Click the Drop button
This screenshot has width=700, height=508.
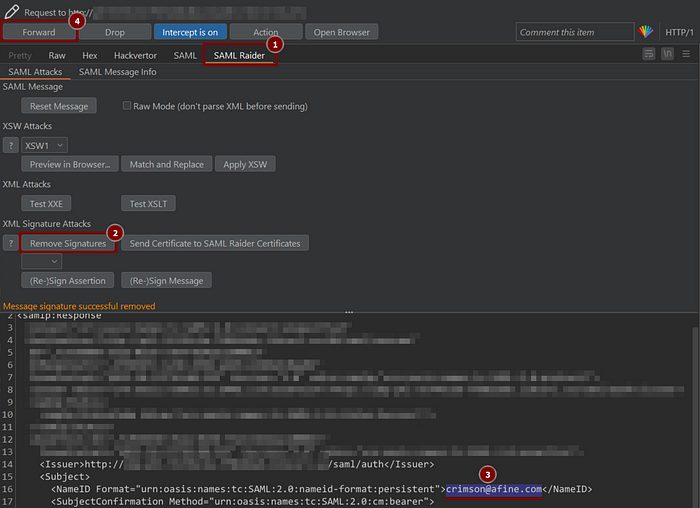pos(115,32)
